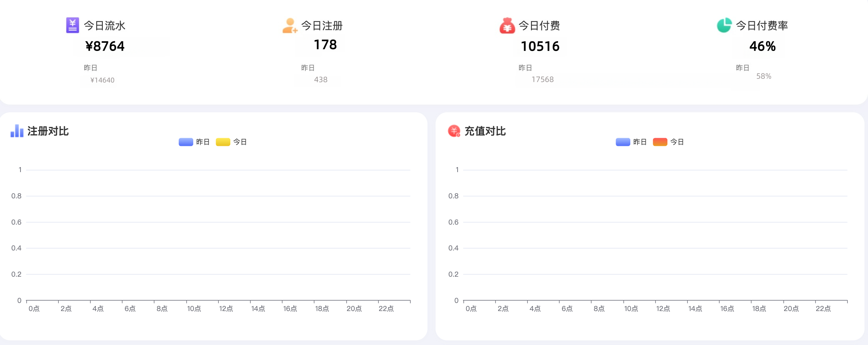This screenshot has height=345, width=868.
Task: Toggle 昨日 series in the 注册对比 legend
Action: pos(194,142)
